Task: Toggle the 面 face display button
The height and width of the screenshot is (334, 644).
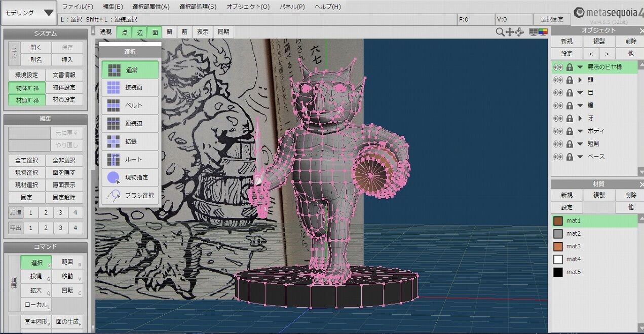Action: point(155,32)
